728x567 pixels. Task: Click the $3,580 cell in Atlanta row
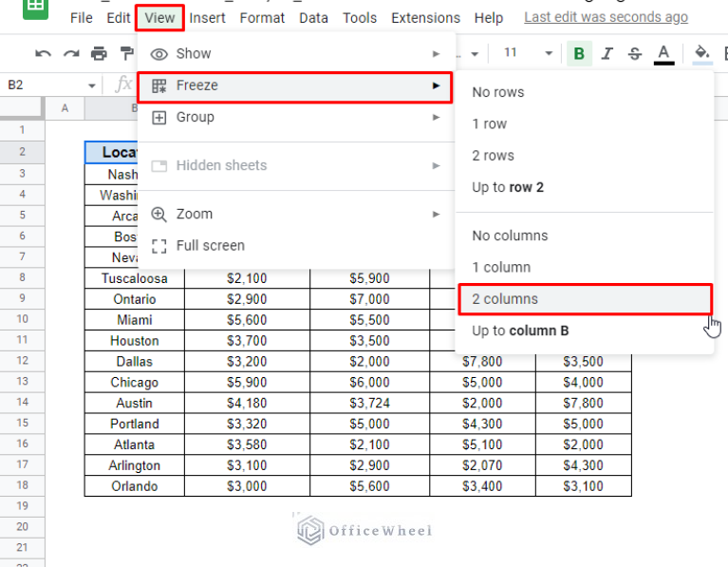(x=247, y=444)
